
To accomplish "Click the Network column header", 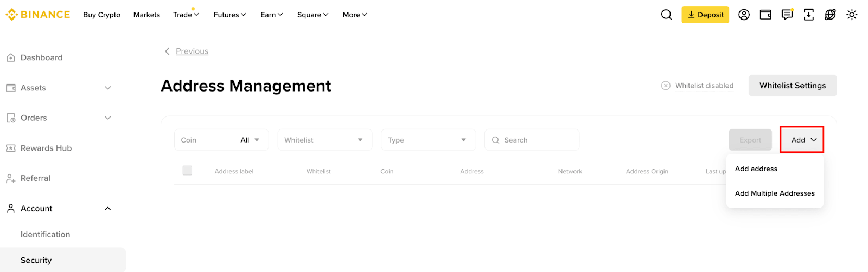I will (570, 171).
